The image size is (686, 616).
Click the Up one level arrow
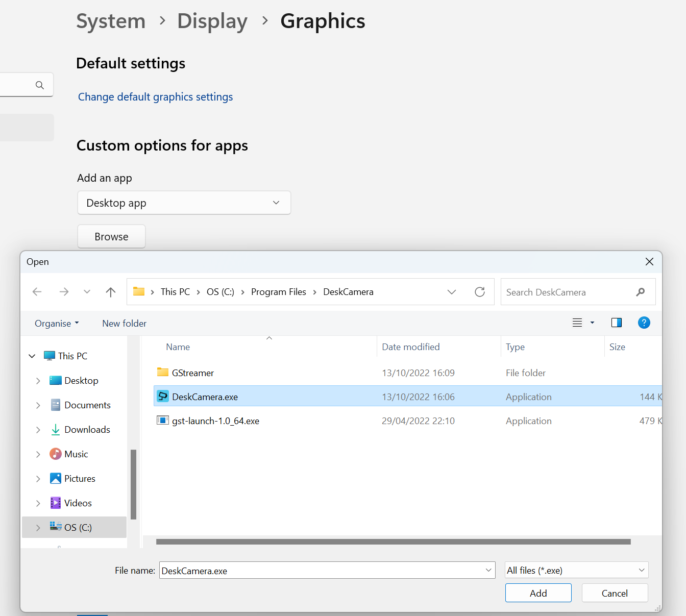pos(111,292)
